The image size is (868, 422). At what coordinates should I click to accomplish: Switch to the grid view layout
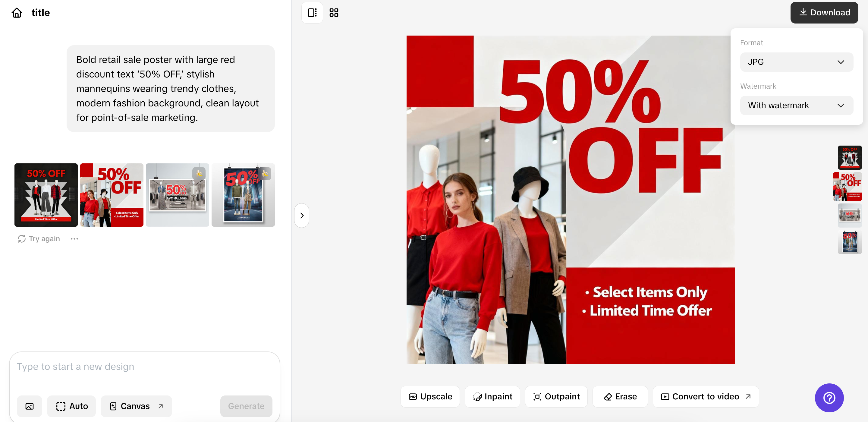pyautogui.click(x=334, y=13)
